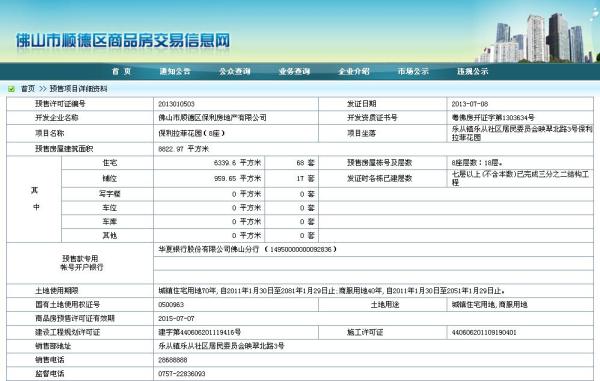
Task: Click the city skyline banner image
Action: 536,37
